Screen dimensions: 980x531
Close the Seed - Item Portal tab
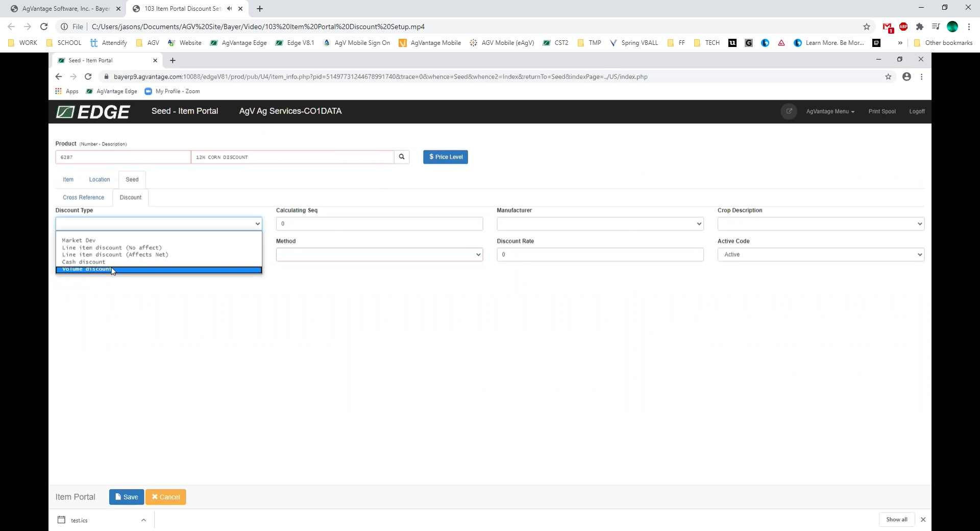(x=155, y=60)
